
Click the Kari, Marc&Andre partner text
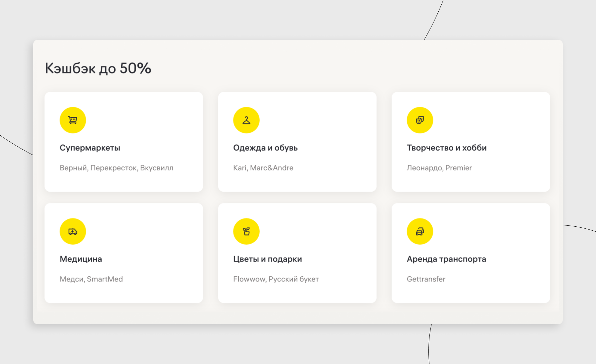coord(263,168)
